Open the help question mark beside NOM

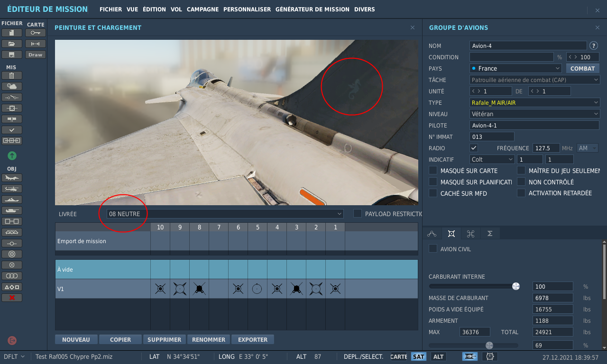pos(593,46)
